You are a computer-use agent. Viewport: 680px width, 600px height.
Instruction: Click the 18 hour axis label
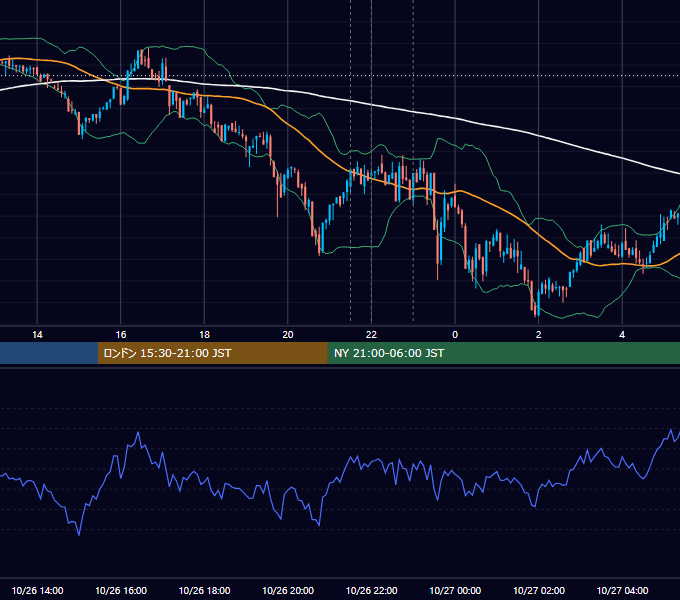(x=204, y=335)
